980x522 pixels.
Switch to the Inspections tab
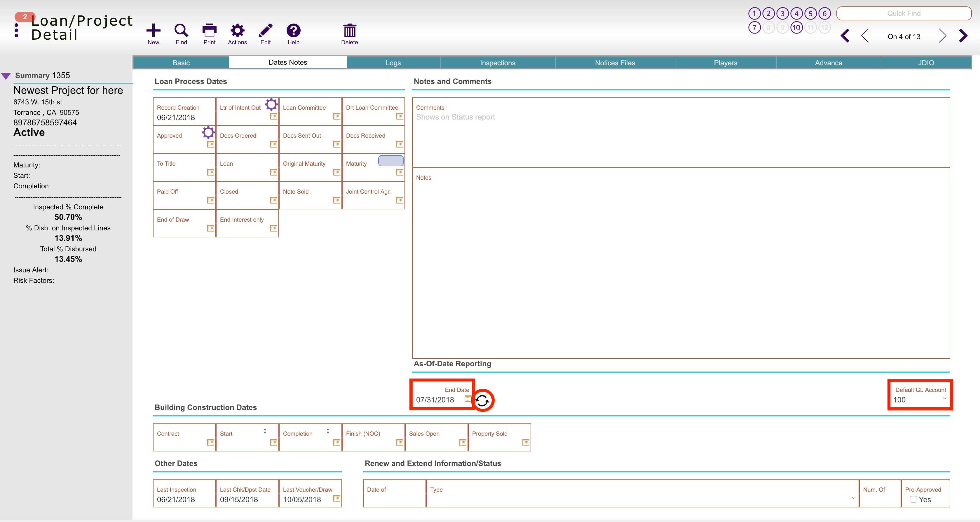[497, 63]
